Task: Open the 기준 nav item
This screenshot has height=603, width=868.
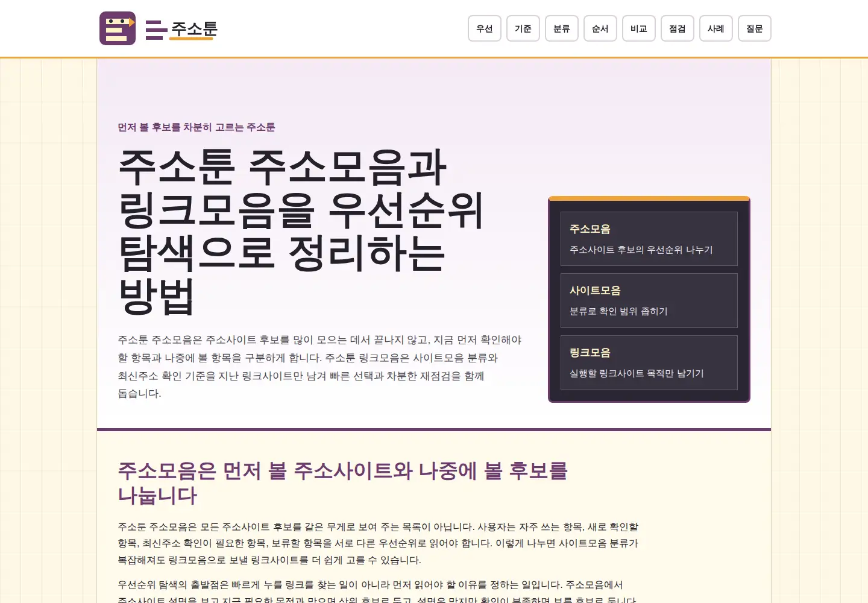Action: (523, 28)
